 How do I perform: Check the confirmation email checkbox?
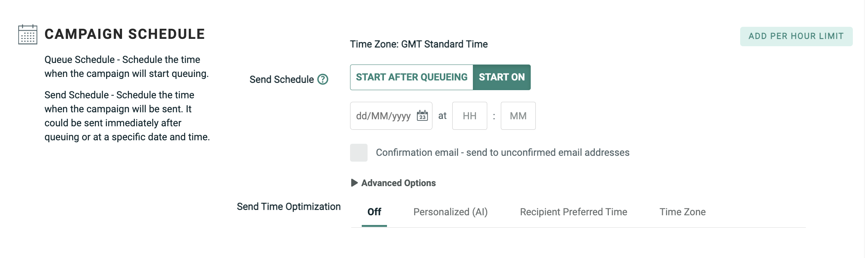point(359,153)
